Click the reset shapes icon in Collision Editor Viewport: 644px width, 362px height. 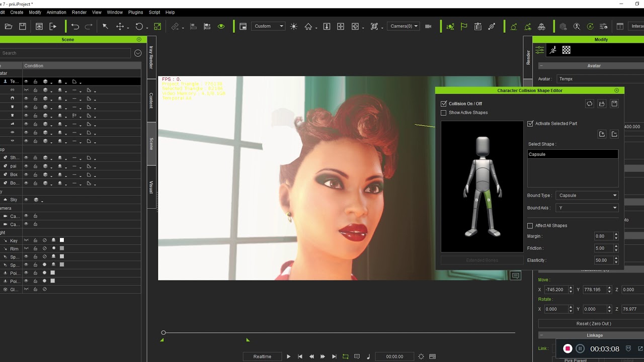589,104
